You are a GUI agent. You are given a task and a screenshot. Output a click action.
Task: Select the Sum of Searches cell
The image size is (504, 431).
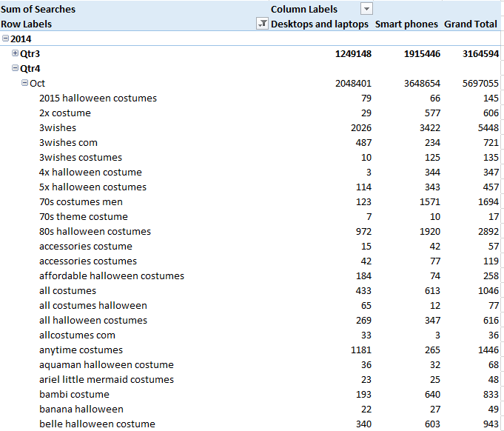(38, 9)
